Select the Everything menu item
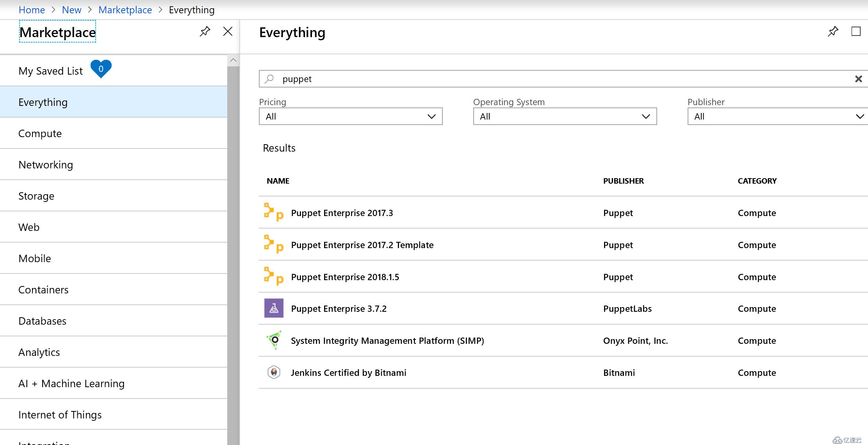The image size is (868, 445). click(43, 102)
